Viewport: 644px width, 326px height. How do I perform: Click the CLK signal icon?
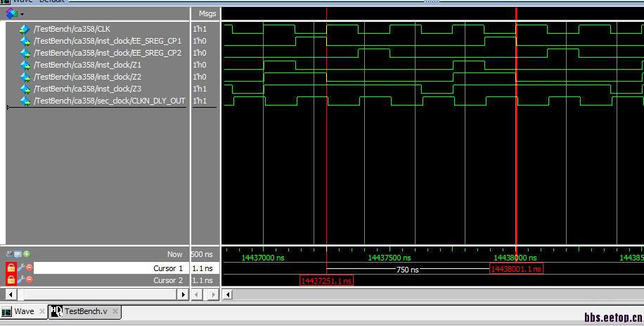pos(26,29)
